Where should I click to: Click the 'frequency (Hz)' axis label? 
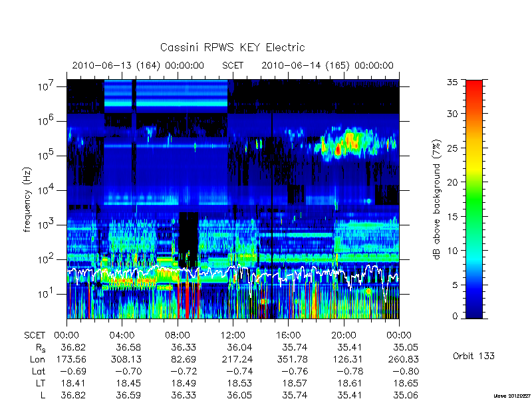[x=27, y=199]
